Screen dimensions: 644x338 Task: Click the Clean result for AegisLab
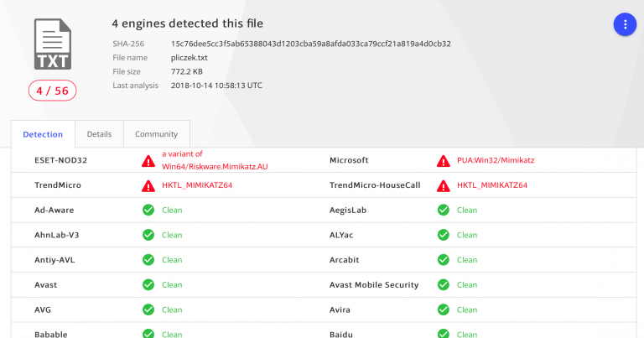pyautogui.click(x=467, y=210)
